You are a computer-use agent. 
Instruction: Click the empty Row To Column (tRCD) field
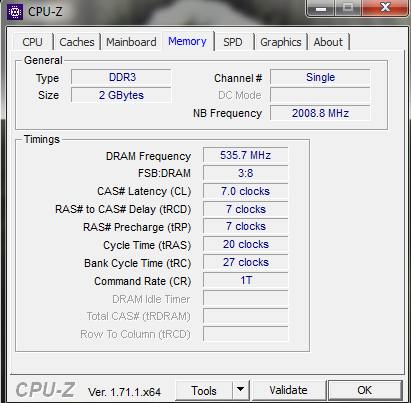tap(246, 334)
